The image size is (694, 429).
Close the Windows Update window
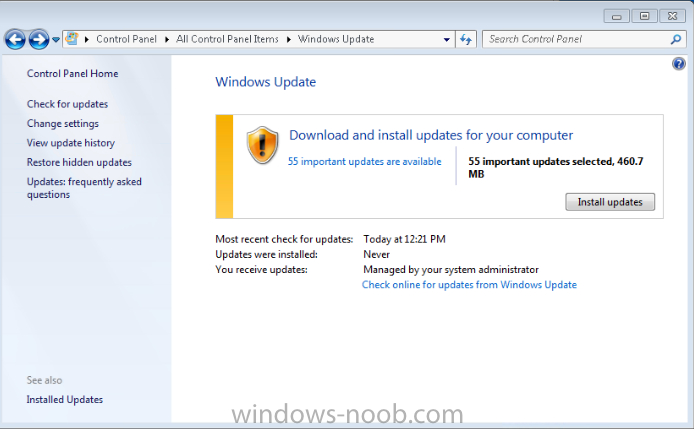tap(672, 16)
